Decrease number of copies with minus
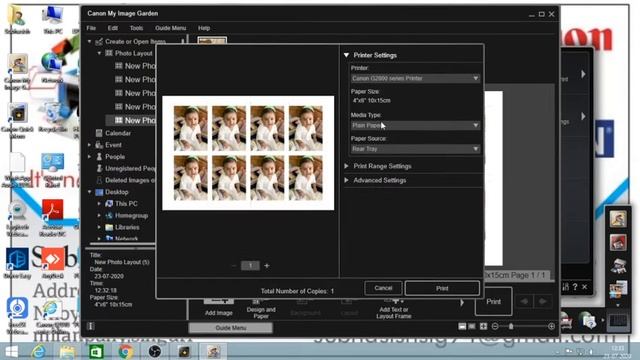This screenshot has width=640, height=360. point(234,266)
